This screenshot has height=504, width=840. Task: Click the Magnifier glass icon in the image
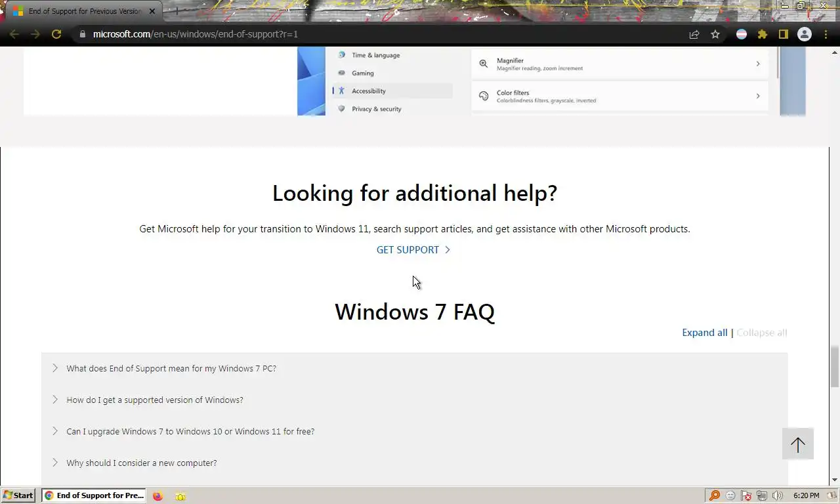click(484, 64)
